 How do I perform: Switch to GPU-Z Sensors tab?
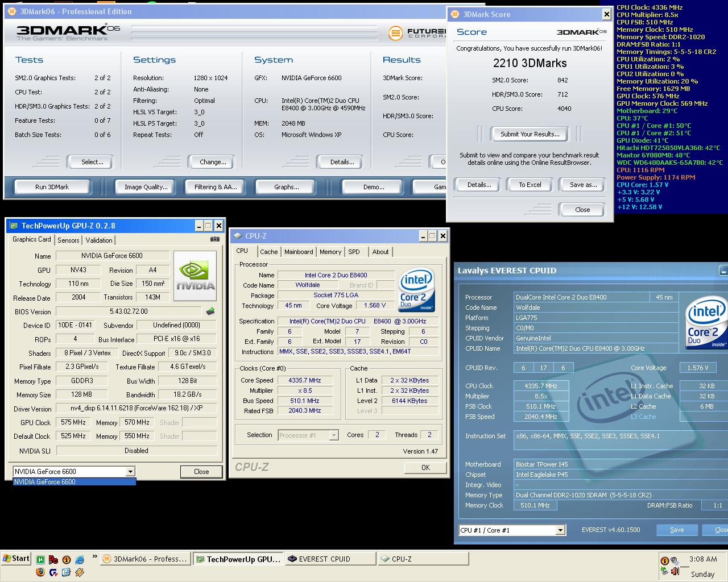(68, 240)
